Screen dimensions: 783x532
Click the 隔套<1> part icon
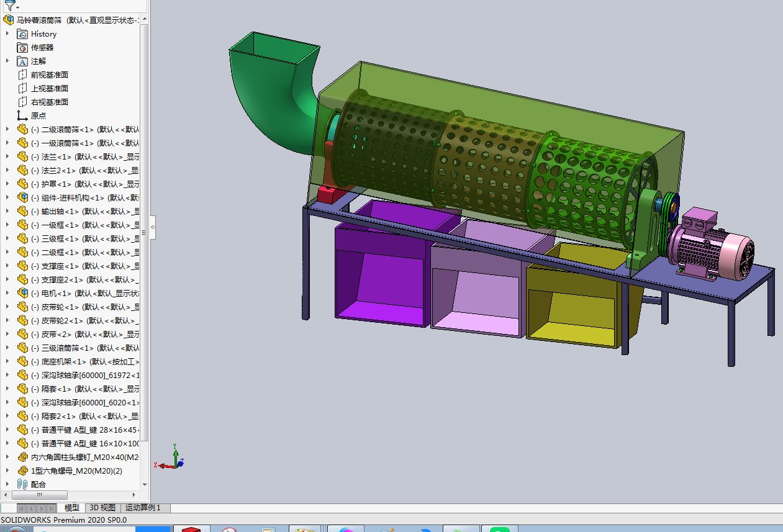click(x=22, y=389)
